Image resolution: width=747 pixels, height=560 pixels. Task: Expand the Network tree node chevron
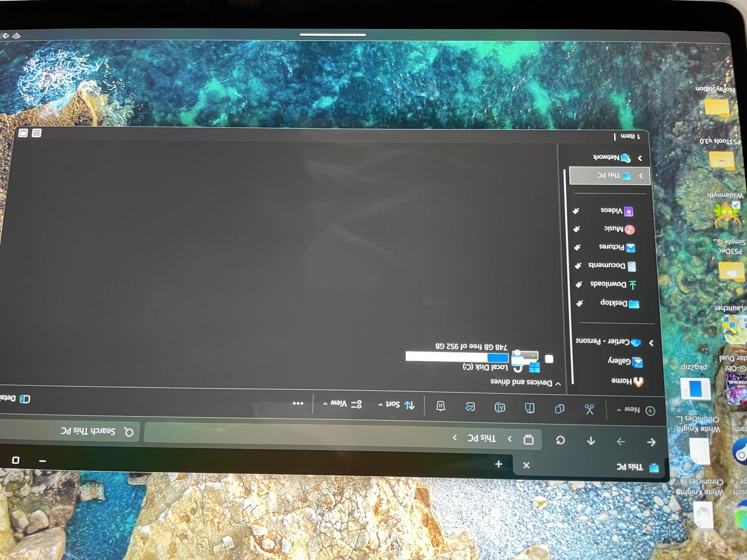point(640,158)
